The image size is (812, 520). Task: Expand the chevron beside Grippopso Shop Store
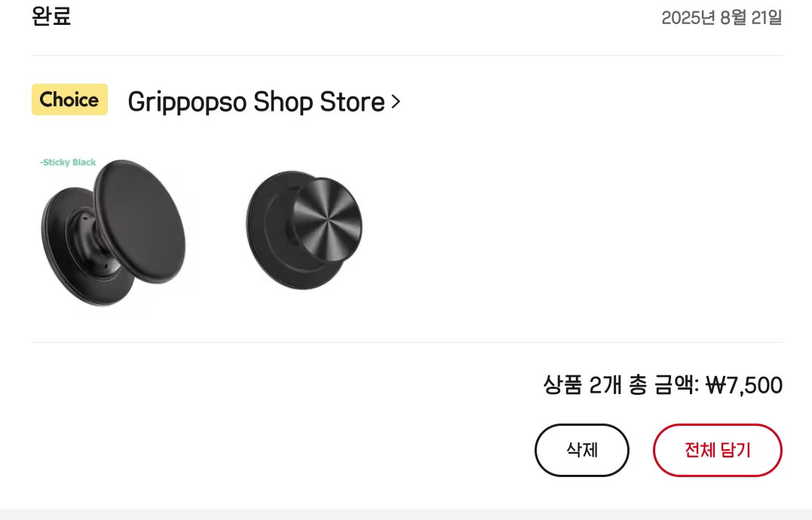tap(396, 102)
